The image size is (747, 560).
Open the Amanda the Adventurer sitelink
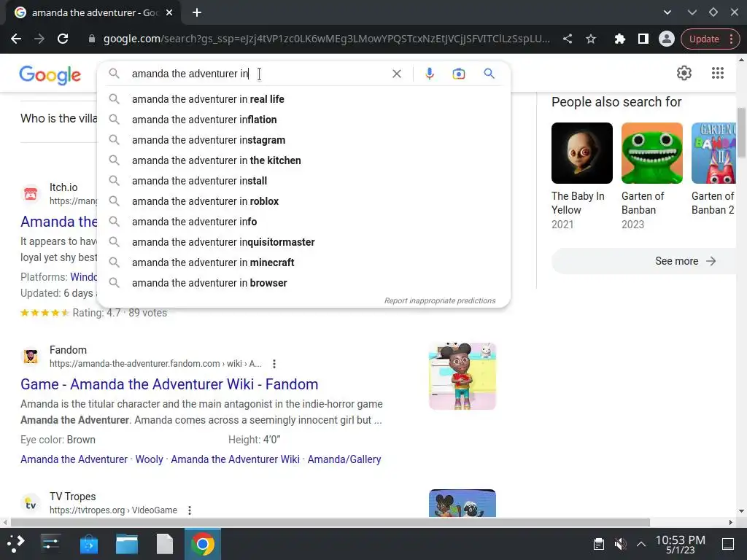coord(74,459)
